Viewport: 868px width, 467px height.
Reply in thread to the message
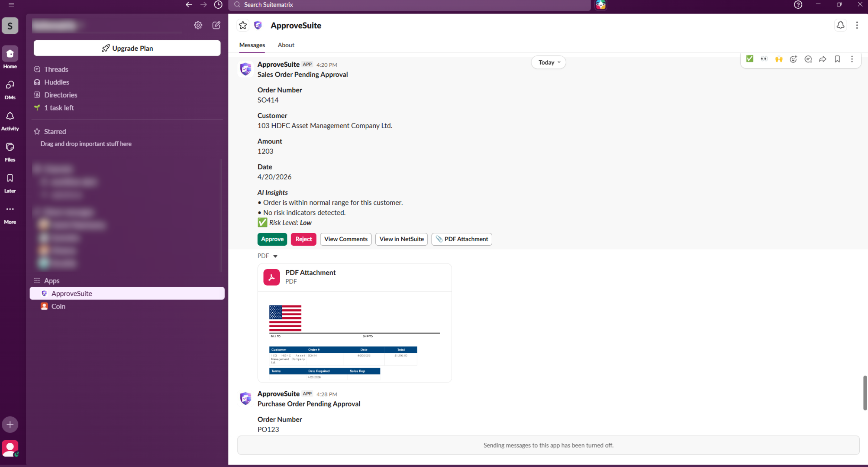(808, 59)
